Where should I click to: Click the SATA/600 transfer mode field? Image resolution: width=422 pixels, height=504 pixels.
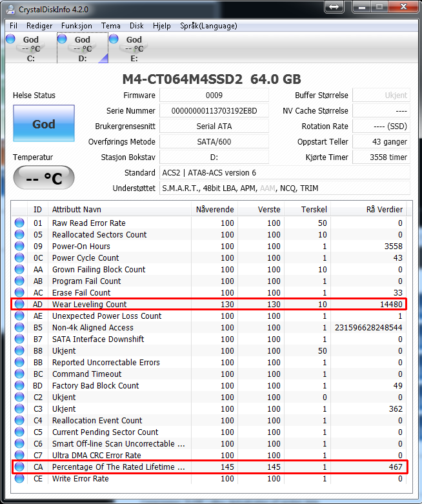pyautogui.click(x=214, y=142)
